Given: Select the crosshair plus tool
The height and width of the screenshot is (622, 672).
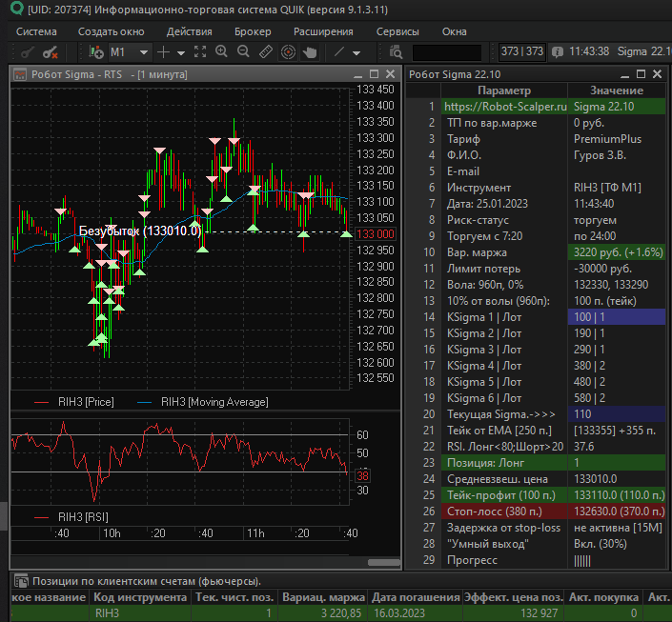Looking at the screenshot, I should coord(163,52).
